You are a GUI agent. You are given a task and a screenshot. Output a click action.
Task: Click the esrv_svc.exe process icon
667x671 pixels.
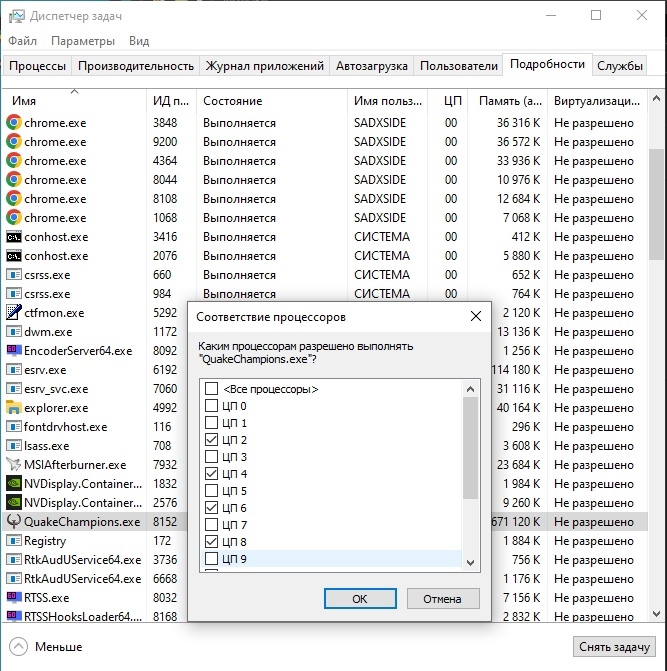[x=14, y=389]
